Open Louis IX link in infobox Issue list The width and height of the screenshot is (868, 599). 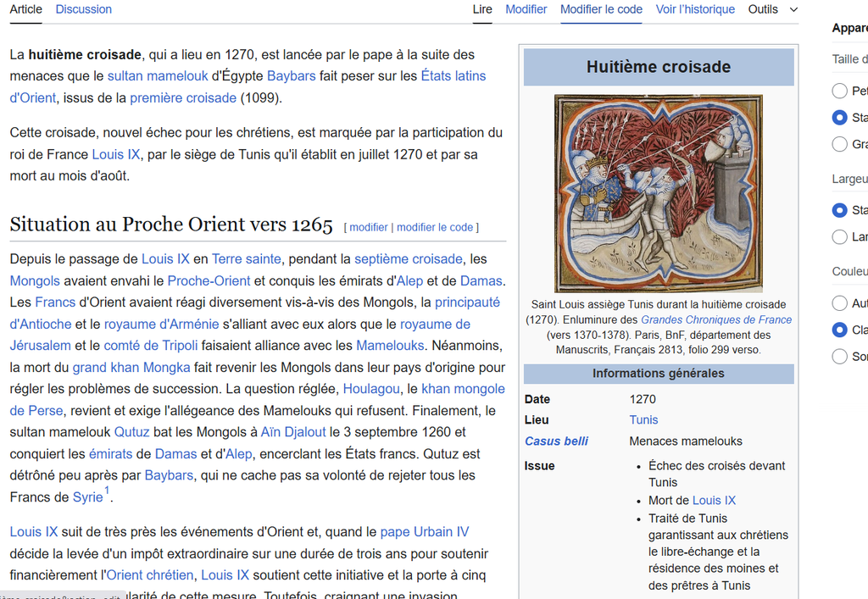[x=714, y=501]
